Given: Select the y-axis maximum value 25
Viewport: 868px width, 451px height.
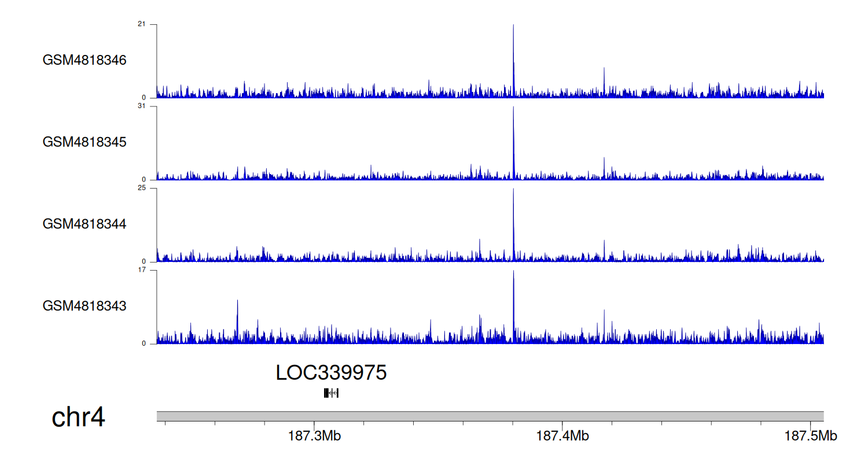Looking at the screenshot, I should point(142,188).
